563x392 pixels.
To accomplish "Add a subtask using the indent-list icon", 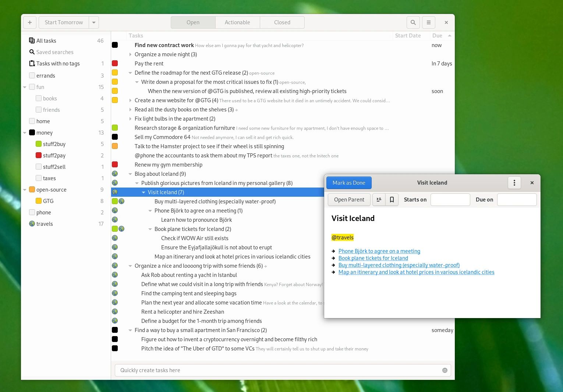I will click(379, 199).
